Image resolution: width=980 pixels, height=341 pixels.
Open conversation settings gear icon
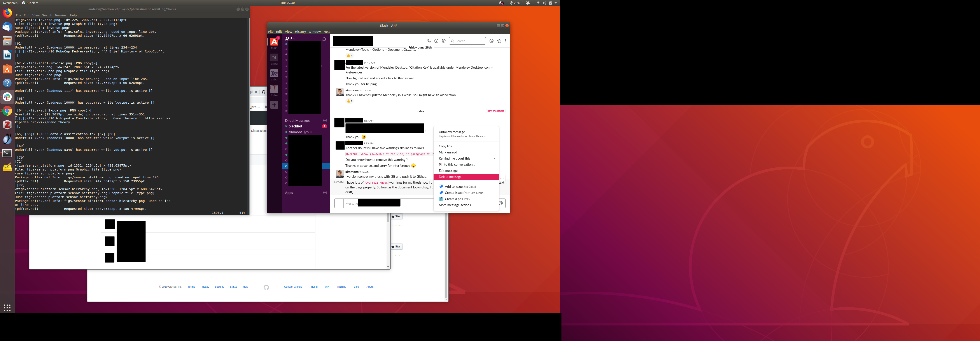coord(444,41)
